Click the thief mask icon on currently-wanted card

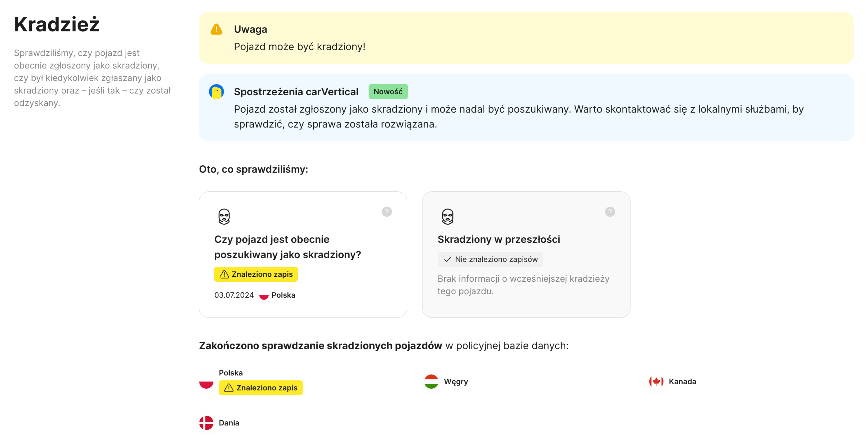pyautogui.click(x=224, y=217)
